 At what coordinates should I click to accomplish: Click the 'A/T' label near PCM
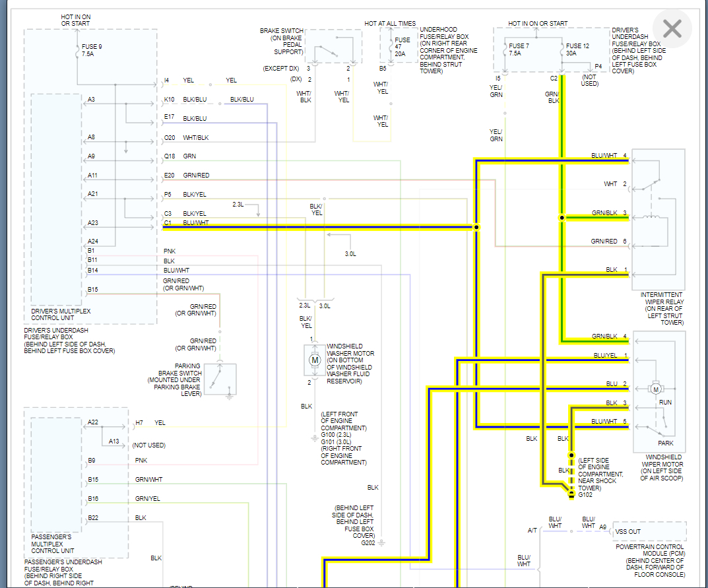click(x=532, y=530)
